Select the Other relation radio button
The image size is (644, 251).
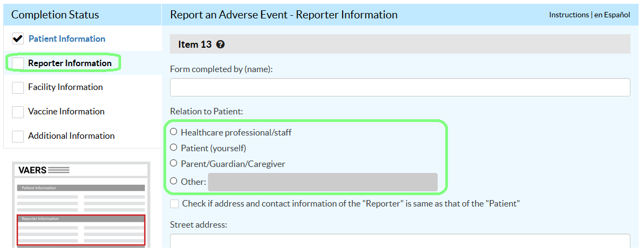tap(174, 181)
